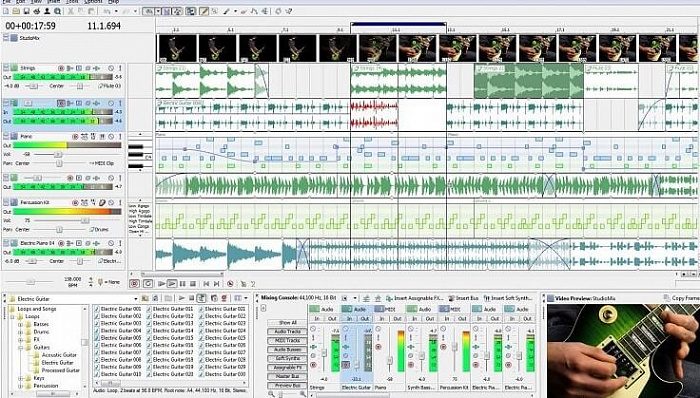700x398 pixels.
Task: Click Up One Level in Explorer toolbar
Action: 145,298
